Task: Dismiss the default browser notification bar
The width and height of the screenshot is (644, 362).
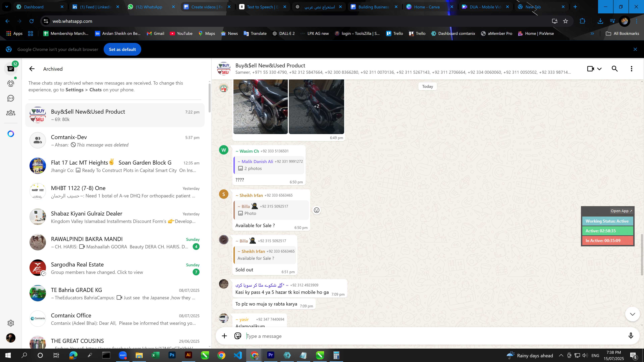Action: coord(635,49)
